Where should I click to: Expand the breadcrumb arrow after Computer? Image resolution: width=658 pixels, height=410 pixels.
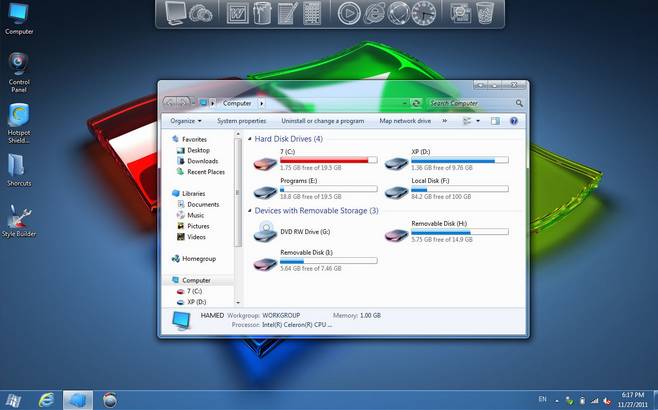(261, 103)
